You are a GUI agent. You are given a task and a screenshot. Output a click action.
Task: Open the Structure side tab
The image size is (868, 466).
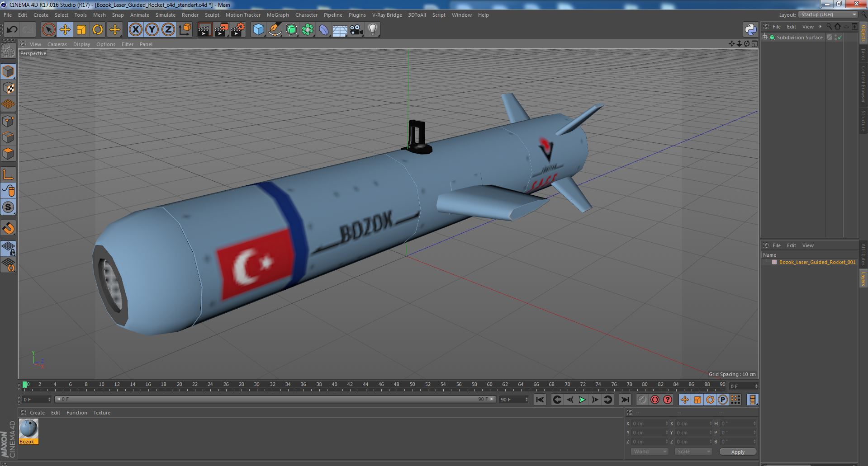tap(863, 121)
